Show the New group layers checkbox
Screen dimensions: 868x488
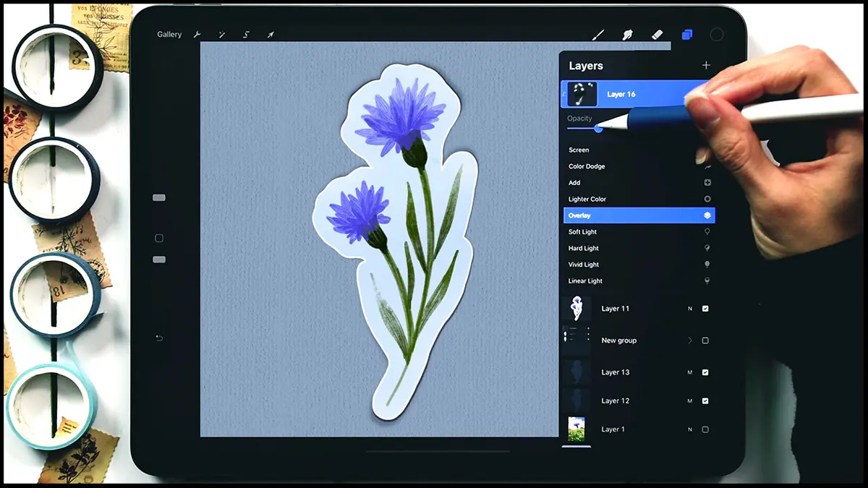pyautogui.click(x=705, y=341)
